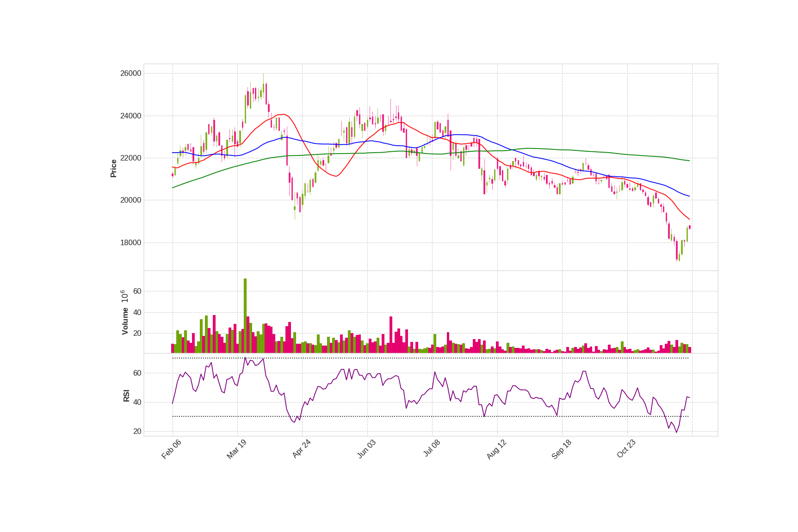Click the volume axis 10⁶ multiplier label

(124, 297)
